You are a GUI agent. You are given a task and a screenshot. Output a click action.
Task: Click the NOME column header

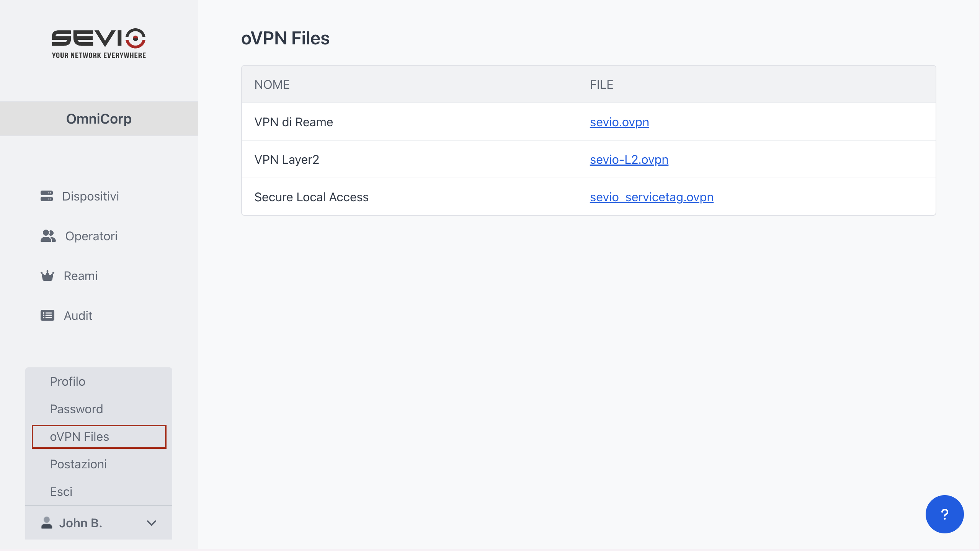coord(272,85)
